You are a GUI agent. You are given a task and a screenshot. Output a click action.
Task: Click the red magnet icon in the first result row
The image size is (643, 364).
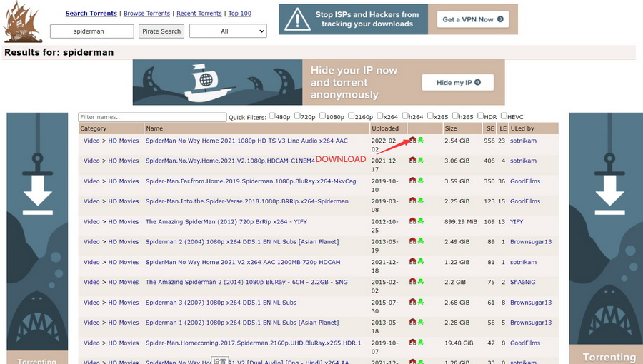pos(412,141)
